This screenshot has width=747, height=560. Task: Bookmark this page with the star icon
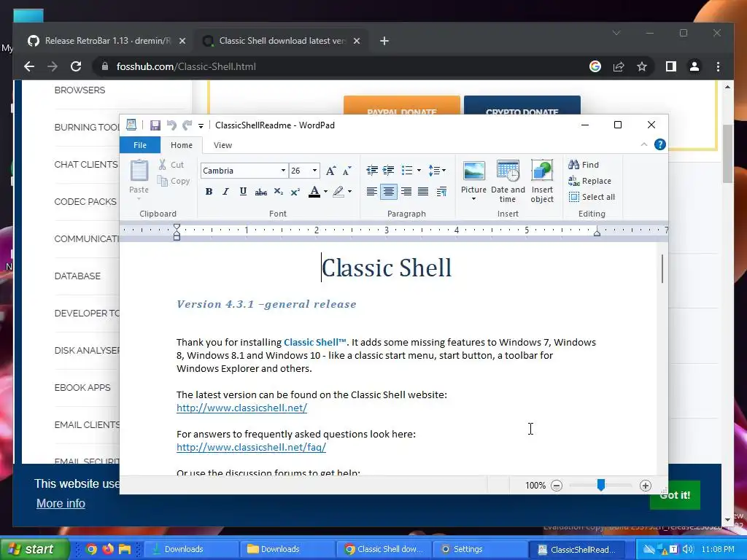(642, 66)
